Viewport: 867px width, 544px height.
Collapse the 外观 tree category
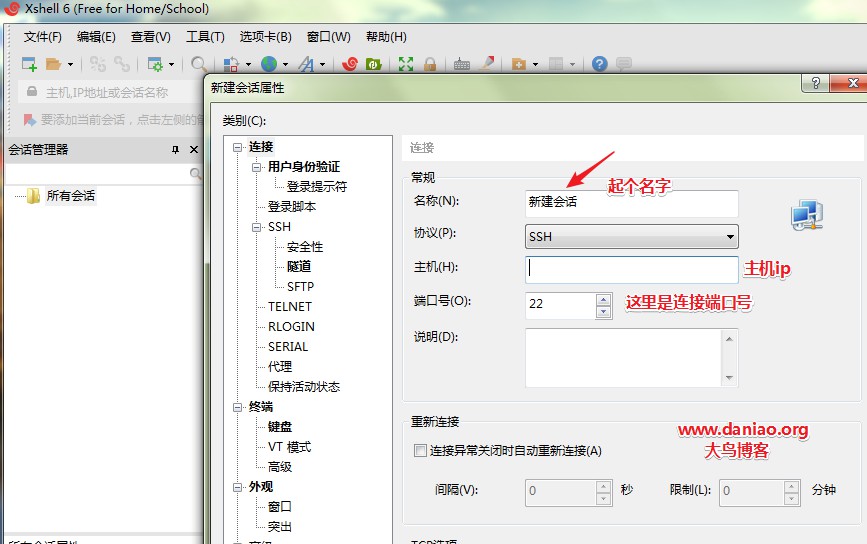(238, 487)
